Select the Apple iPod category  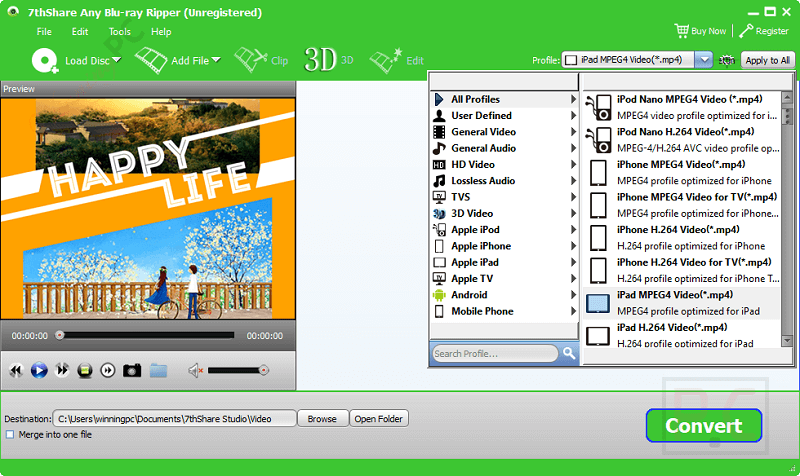coord(505,230)
